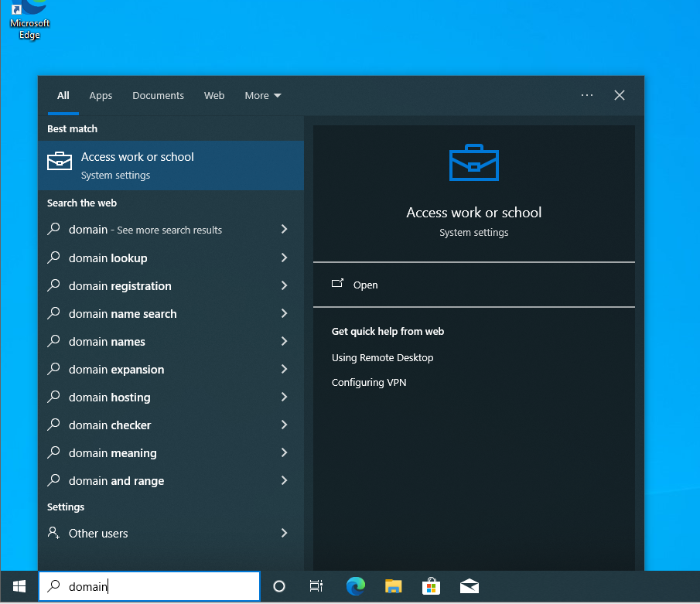The image size is (700, 604).
Task: Open 'Using Remote Desktop' help link
Action: [x=383, y=357]
